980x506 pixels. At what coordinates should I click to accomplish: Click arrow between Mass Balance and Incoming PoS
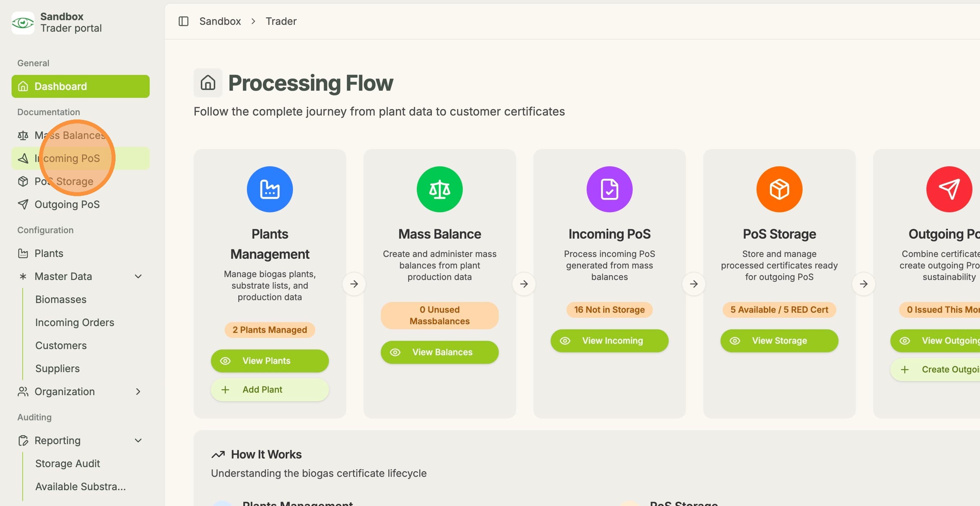524,284
